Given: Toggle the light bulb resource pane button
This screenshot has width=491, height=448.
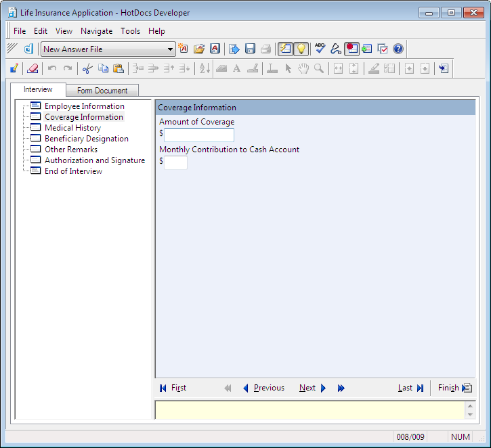Looking at the screenshot, I should click(301, 49).
